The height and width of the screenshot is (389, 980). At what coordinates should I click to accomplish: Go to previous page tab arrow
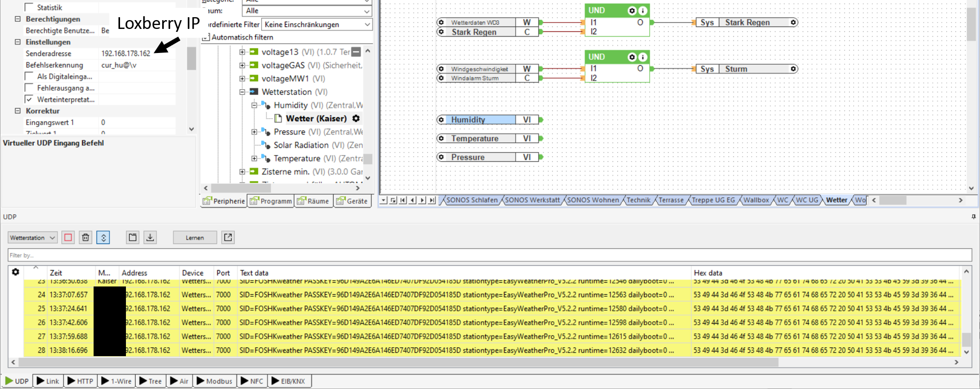[413, 200]
